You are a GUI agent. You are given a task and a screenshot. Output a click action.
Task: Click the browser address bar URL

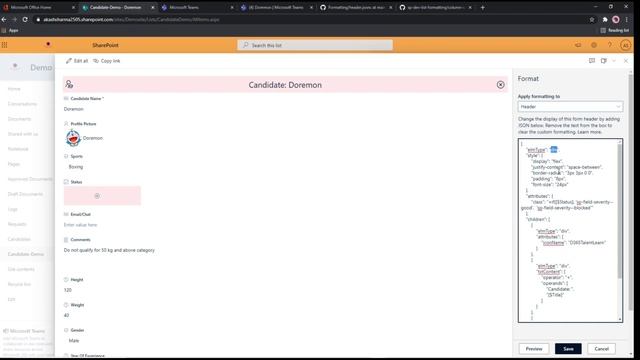(131, 20)
